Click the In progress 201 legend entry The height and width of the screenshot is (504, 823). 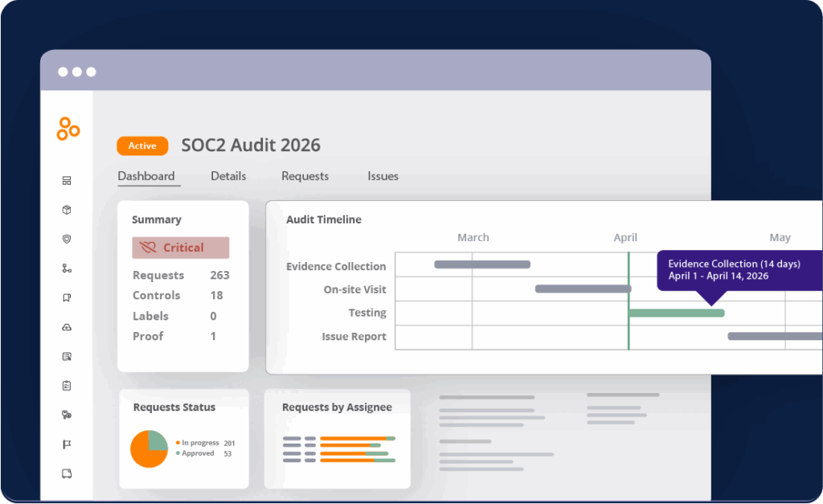[x=206, y=443]
